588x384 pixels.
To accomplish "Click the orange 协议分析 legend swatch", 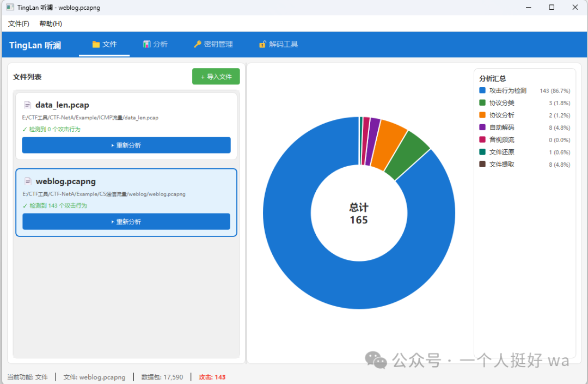I will click(482, 115).
